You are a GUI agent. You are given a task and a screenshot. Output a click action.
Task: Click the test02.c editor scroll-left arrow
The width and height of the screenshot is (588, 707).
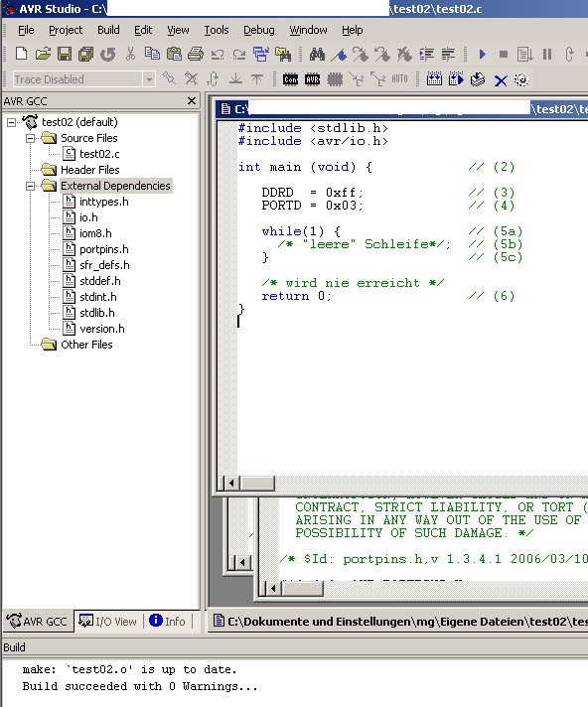pos(231,484)
